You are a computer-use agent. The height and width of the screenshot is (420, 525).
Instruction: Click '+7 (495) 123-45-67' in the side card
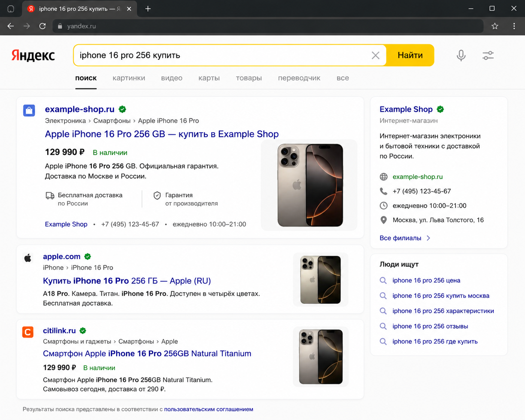(422, 191)
